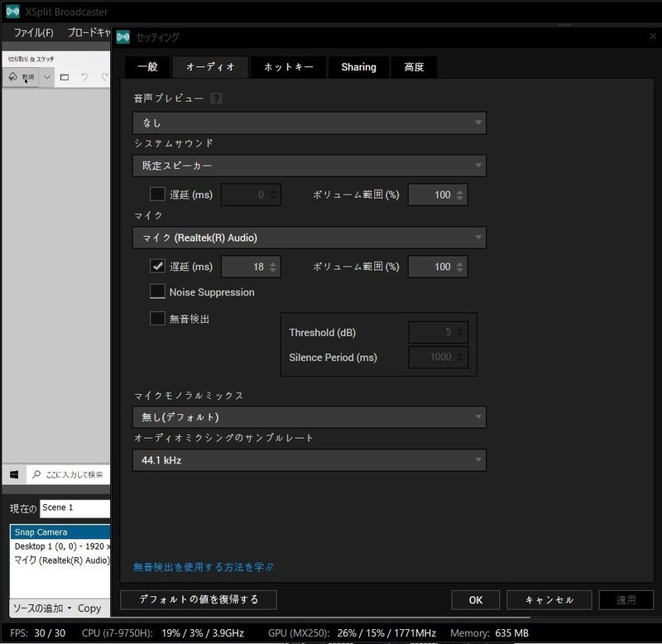Open the ソースの追加 dropdown
This screenshot has width=662, height=644.
[x=42, y=608]
